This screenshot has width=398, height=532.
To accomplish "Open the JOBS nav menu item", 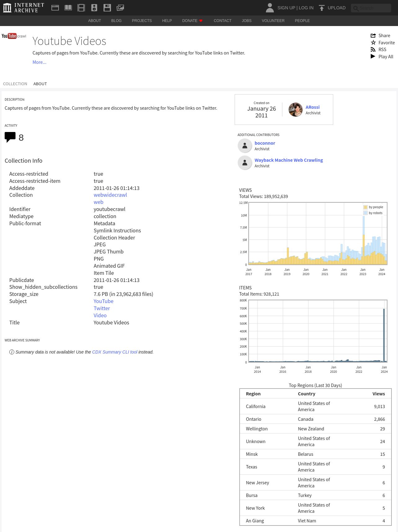I will [247, 21].
